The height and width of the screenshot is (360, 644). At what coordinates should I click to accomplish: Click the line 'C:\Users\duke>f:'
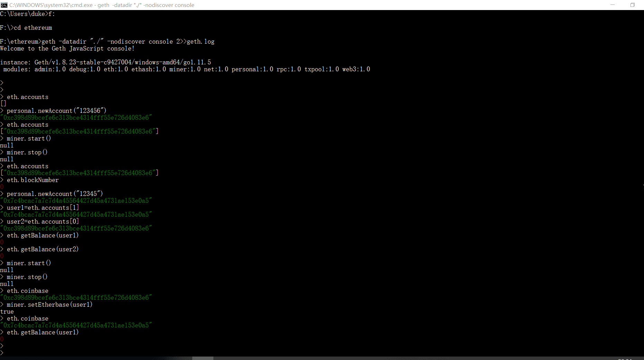(x=28, y=14)
